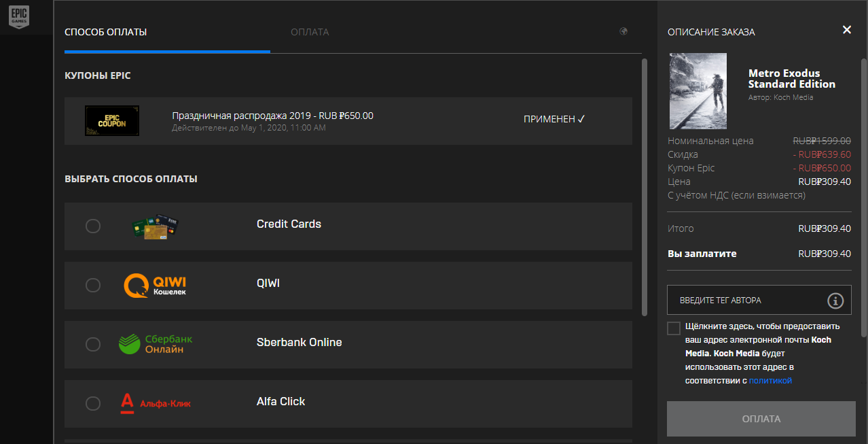
Task: Click the Credit Cards label
Action: click(x=289, y=224)
